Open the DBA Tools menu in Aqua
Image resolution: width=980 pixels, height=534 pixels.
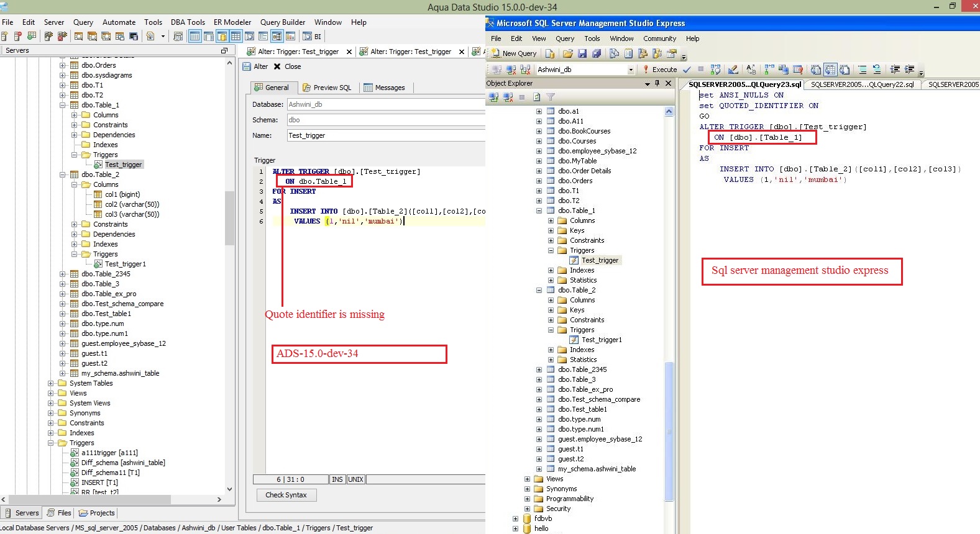(188, 22)
